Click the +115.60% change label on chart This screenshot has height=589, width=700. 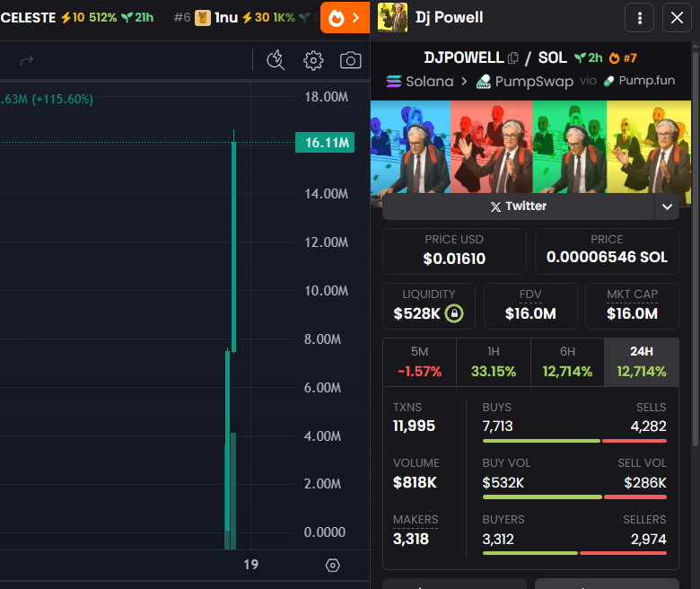point(63,99)
